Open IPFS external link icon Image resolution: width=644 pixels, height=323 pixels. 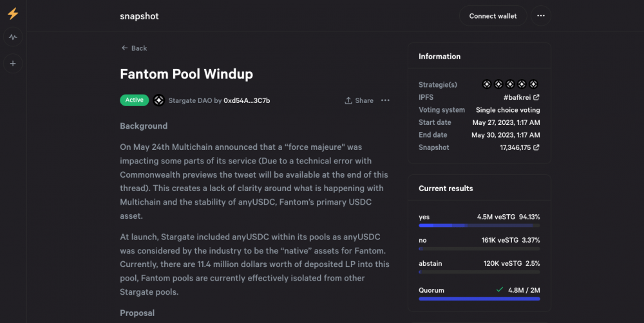536,97
